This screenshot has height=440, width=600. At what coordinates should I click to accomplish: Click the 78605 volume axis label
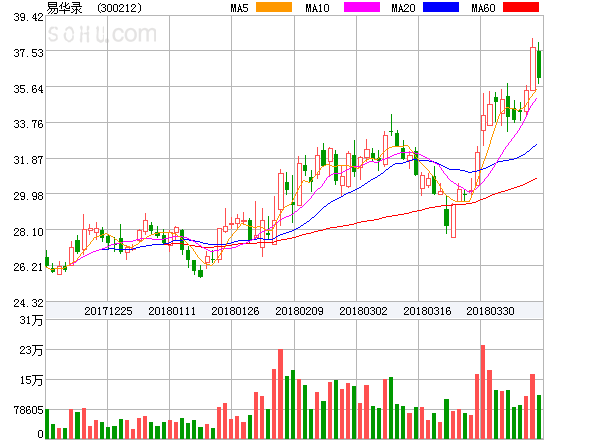pyautogui.click(x=29, y=410)
